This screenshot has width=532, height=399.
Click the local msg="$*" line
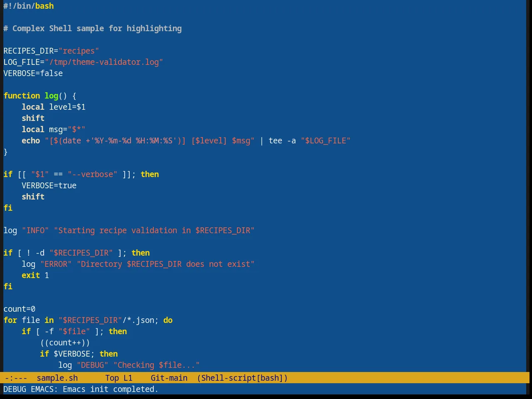point(54,129)
